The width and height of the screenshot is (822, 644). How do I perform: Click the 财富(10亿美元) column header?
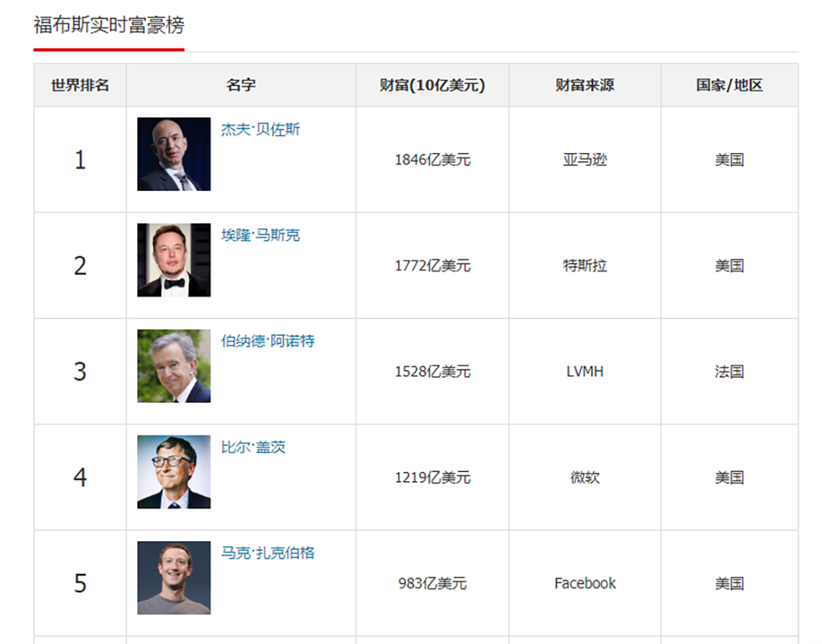pyautogui.click(x=432, y=85)
